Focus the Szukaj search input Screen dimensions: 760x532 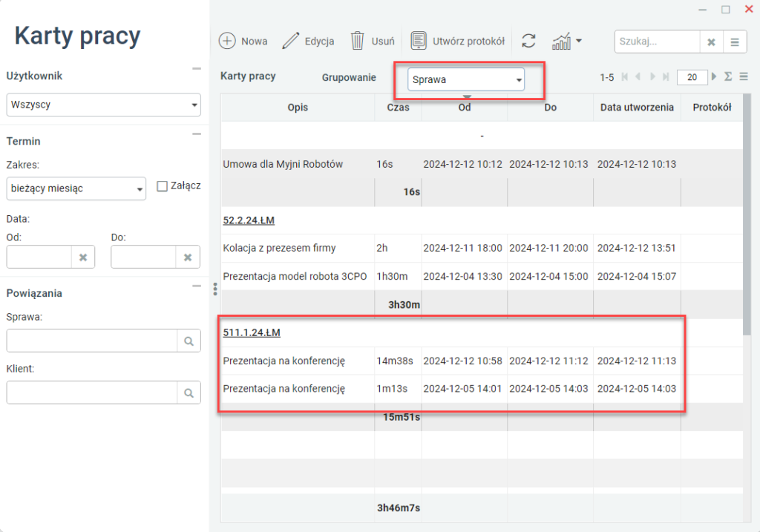pyautogui.click(x=658, y=42)
